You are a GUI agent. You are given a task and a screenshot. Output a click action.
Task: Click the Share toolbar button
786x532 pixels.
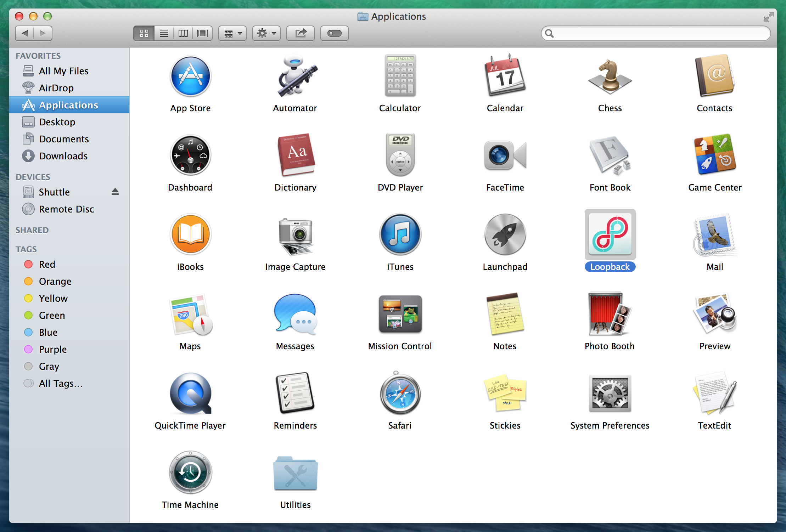point(301,33)
